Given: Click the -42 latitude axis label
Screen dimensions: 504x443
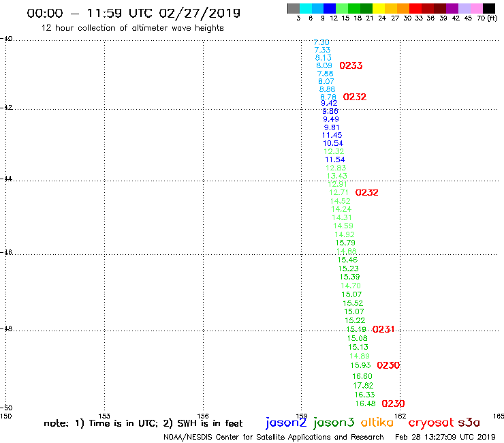Looking at the screenshot, I should click(6, 108).
